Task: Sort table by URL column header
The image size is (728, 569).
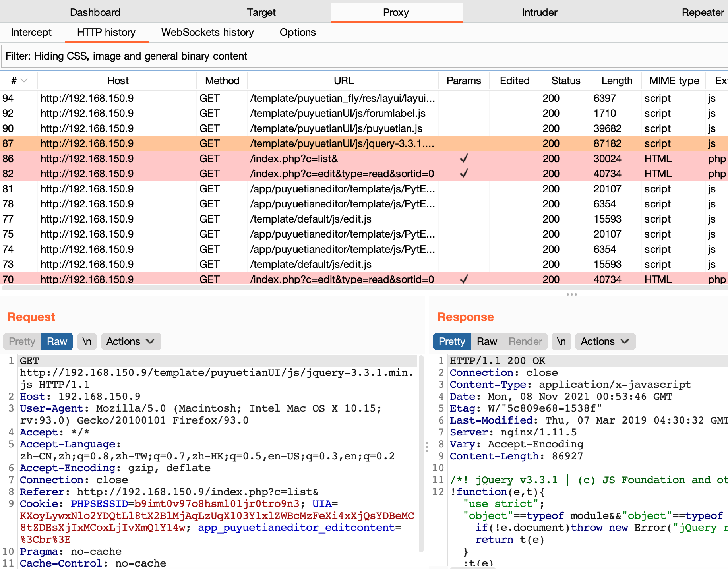Action: (343, 81)
